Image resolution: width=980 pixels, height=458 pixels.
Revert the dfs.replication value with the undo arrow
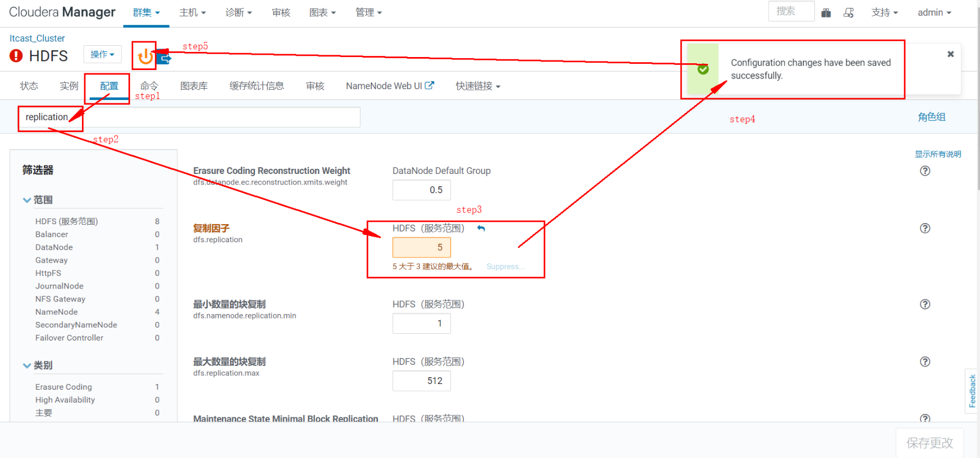click(x=481, y=228)
